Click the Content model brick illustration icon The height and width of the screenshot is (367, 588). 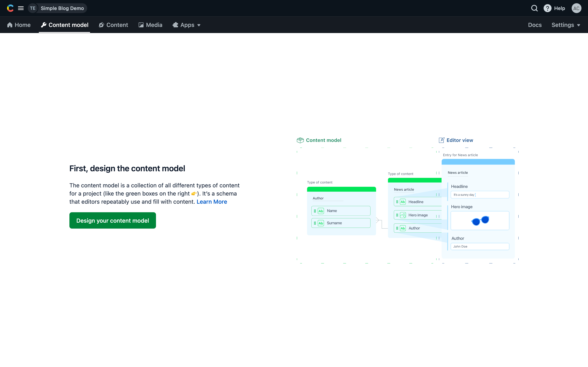click(x=300, y=140)
